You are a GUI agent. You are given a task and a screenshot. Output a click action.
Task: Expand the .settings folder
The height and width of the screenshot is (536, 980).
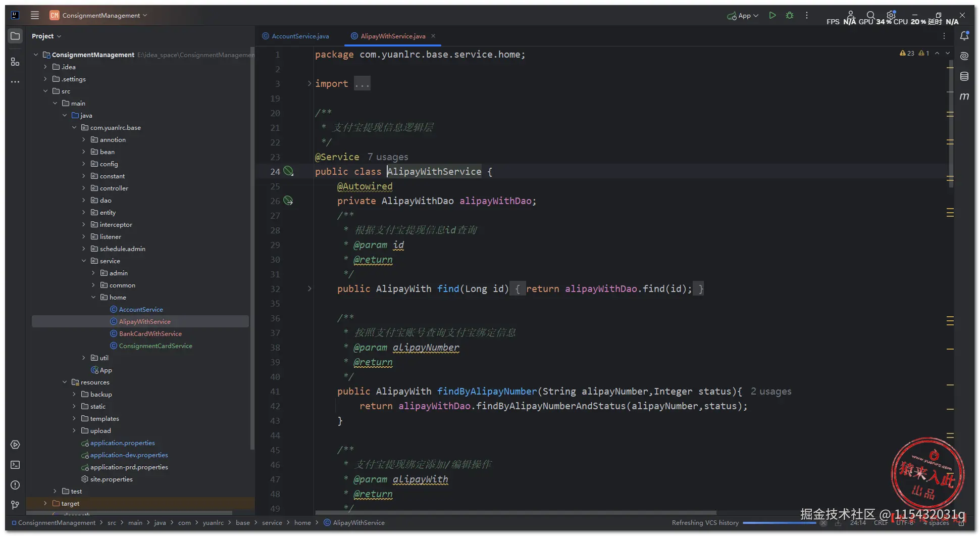(45, 79)
